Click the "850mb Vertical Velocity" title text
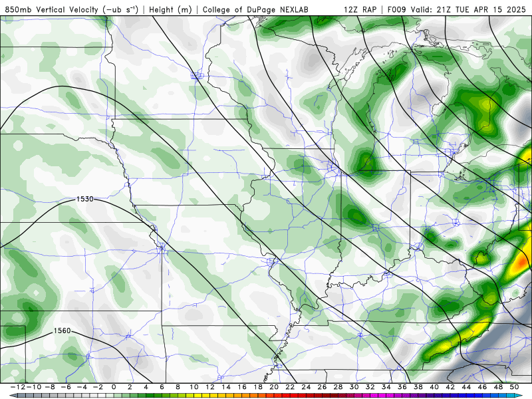This screenshot has width=532, height=399. coord(52,9)
